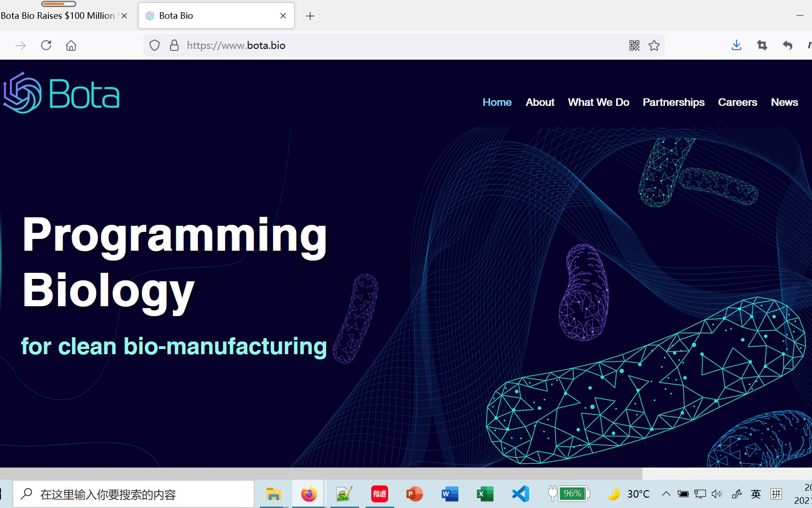The height and width of the screenshot is (508, 812).
Task: Visit the Careers page
Action: [x=738, y=102]
